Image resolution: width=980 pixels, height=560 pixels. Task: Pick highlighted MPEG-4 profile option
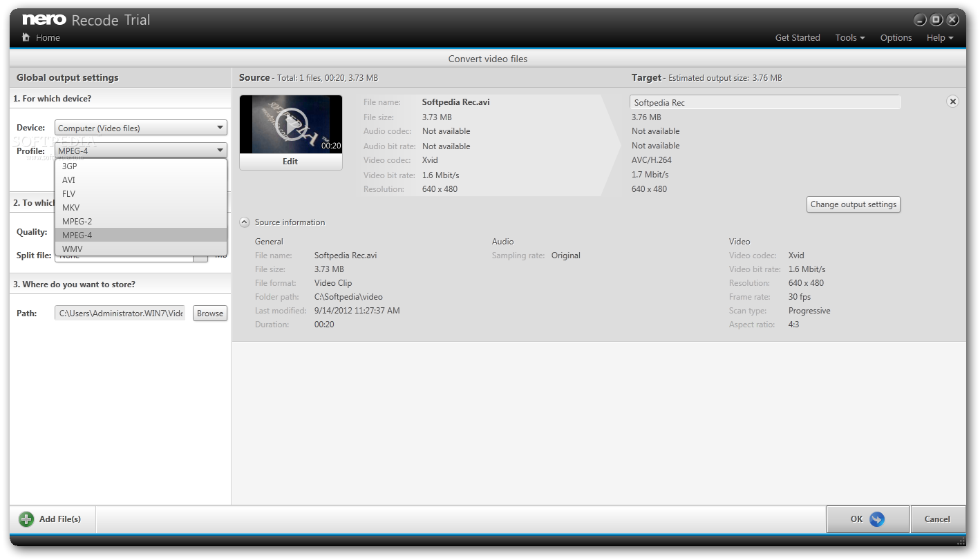[x=141, y=235]
